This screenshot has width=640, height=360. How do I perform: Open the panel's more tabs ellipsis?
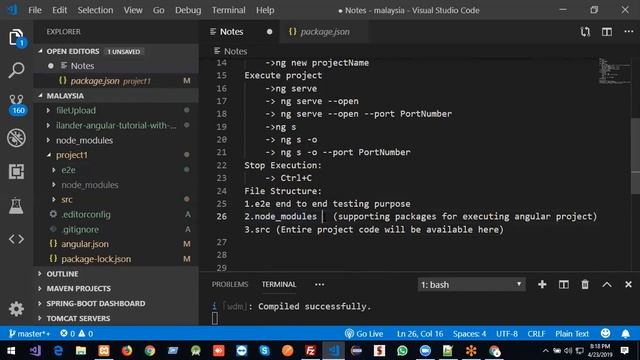pyautogui.click(x=320, y=284)
